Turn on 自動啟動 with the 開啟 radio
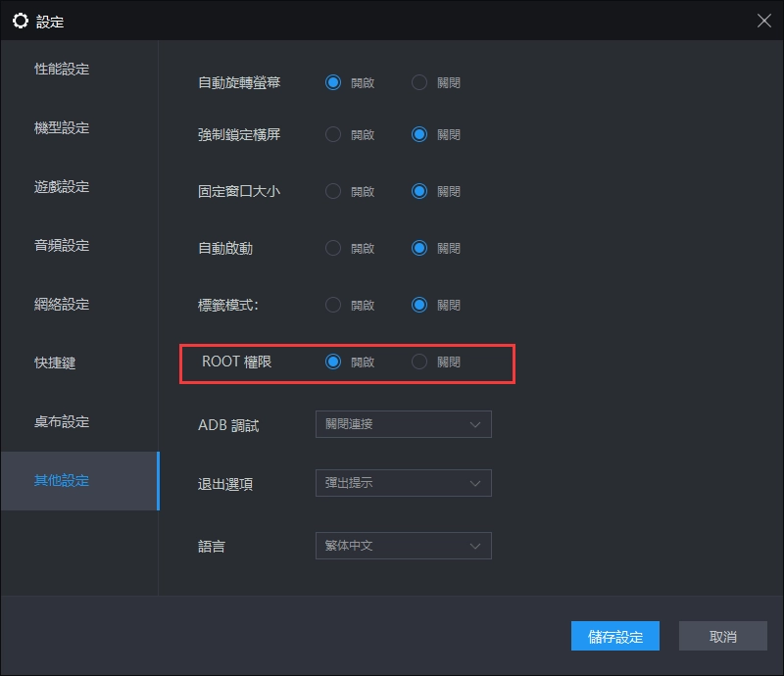Viewport: 784px width, 676px height. click(332, 248)
